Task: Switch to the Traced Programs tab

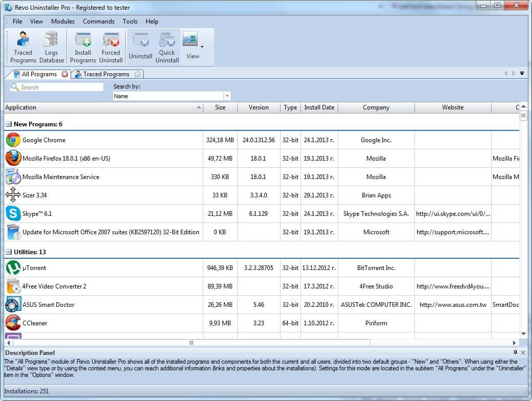Action: 106,74
